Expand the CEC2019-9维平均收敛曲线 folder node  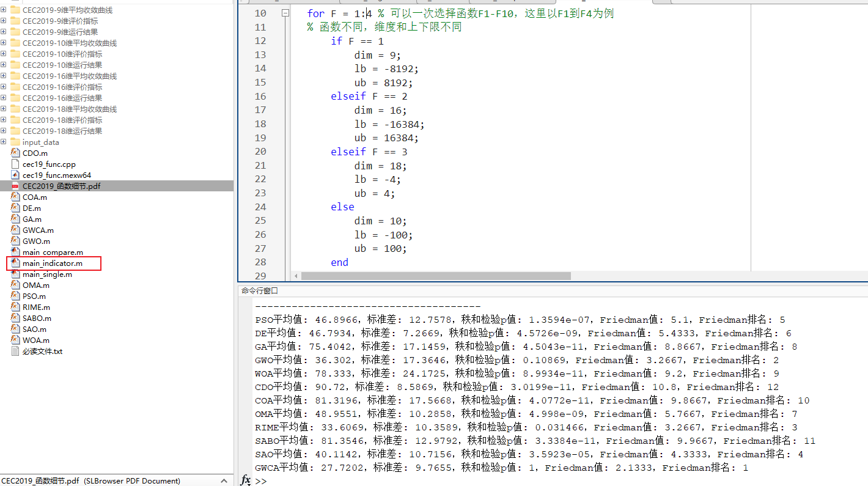click(5, 10)
